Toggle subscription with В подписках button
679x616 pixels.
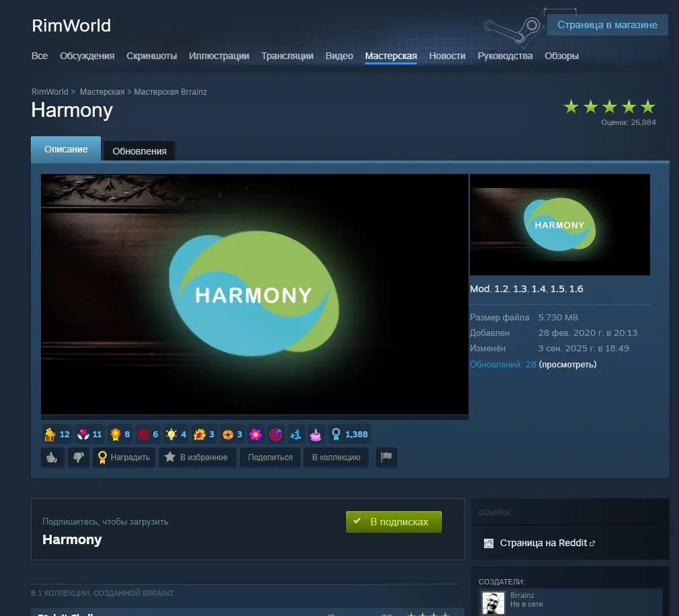(x=394, y=522)
